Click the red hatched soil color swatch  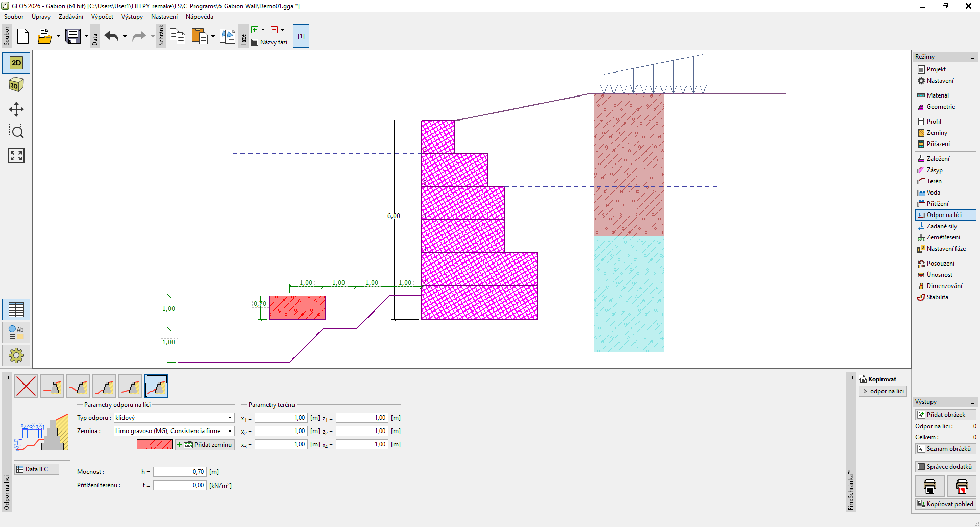point(155,445)
